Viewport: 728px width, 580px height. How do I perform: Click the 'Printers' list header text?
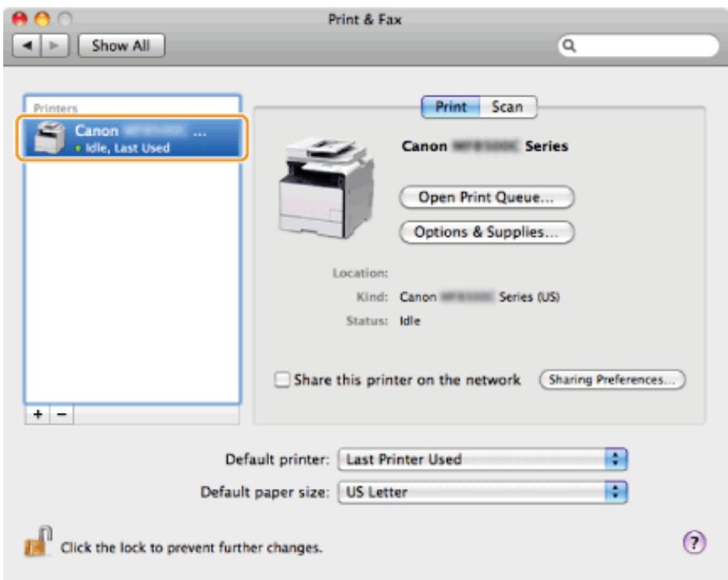click(x=55, y=108)
